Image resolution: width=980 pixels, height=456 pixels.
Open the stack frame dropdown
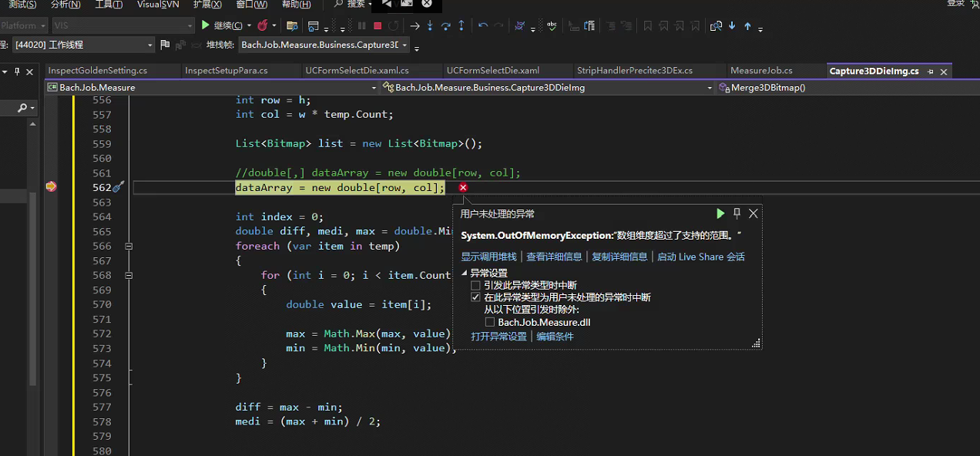click(403, 45)
